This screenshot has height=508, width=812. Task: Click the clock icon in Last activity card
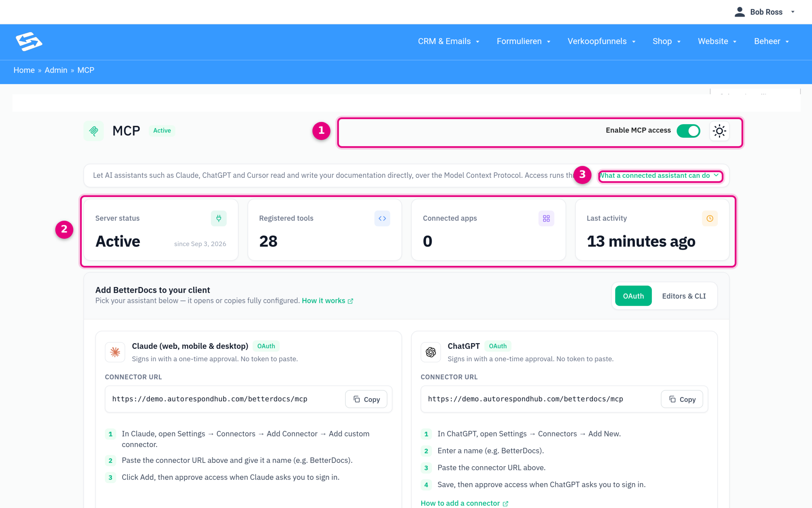coord(710,218)
